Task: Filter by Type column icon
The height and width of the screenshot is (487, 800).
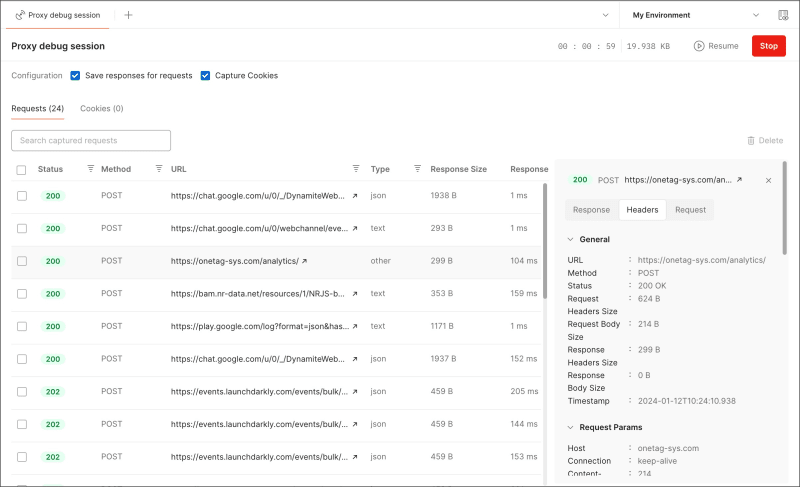Action: [x=417, y=168]
